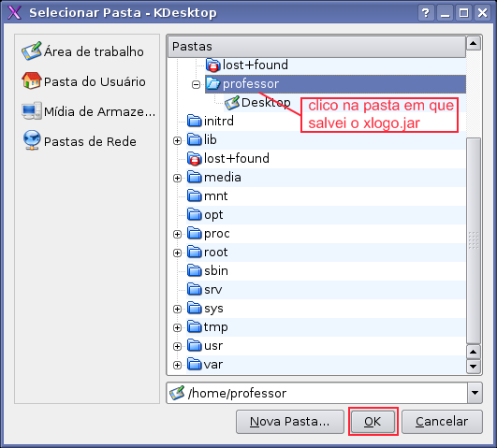497x448 pixels.
Task: Expand the usr folder node
Action: [x=178, y=346]
